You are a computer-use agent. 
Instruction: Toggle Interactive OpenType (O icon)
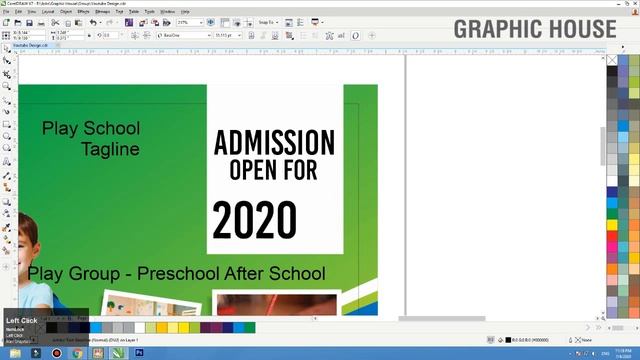pos(356,36)
